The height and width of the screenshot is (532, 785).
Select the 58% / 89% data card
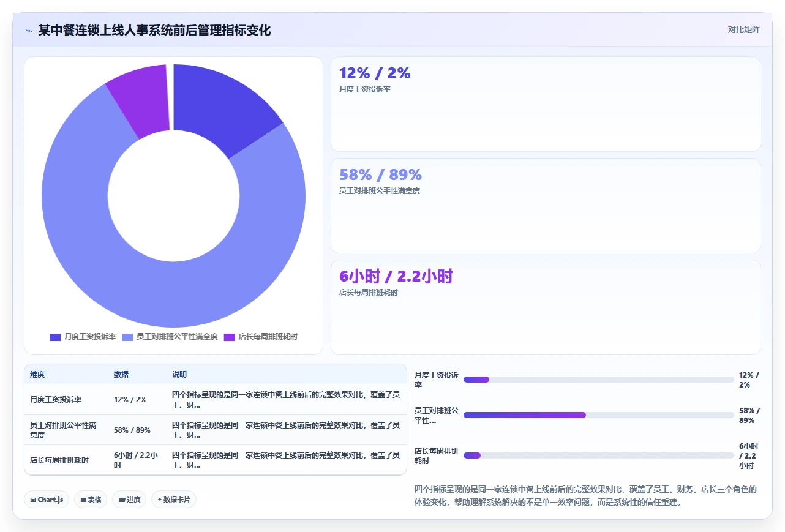tap(546, 206)
